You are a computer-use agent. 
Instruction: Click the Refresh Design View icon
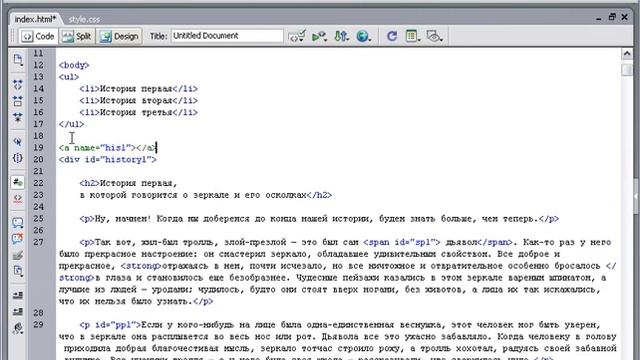(x=392, y=36)
